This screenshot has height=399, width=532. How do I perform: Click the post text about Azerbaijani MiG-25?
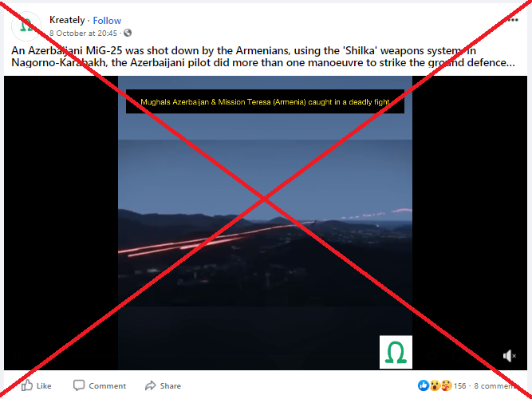coord(263,57)
